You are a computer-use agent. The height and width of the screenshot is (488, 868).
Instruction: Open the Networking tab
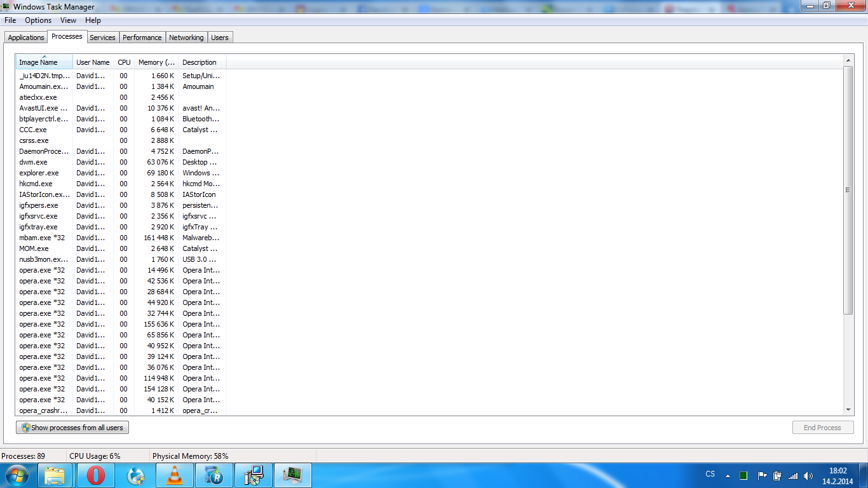point(186,37)
